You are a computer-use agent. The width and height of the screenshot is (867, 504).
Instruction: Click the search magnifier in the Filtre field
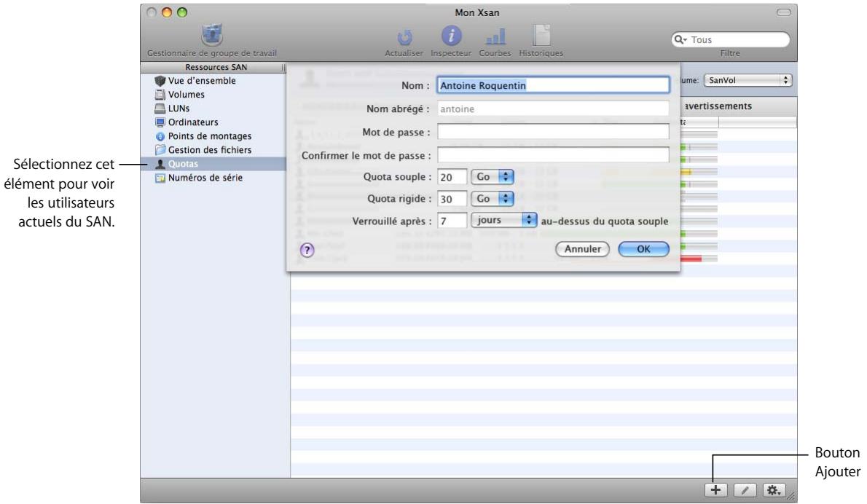click(680, 40)
